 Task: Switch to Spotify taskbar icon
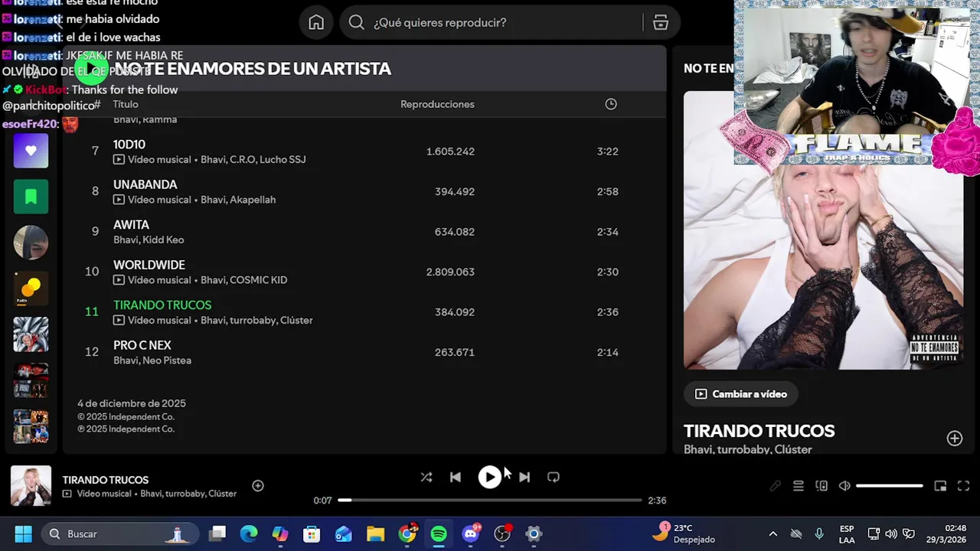439,533
